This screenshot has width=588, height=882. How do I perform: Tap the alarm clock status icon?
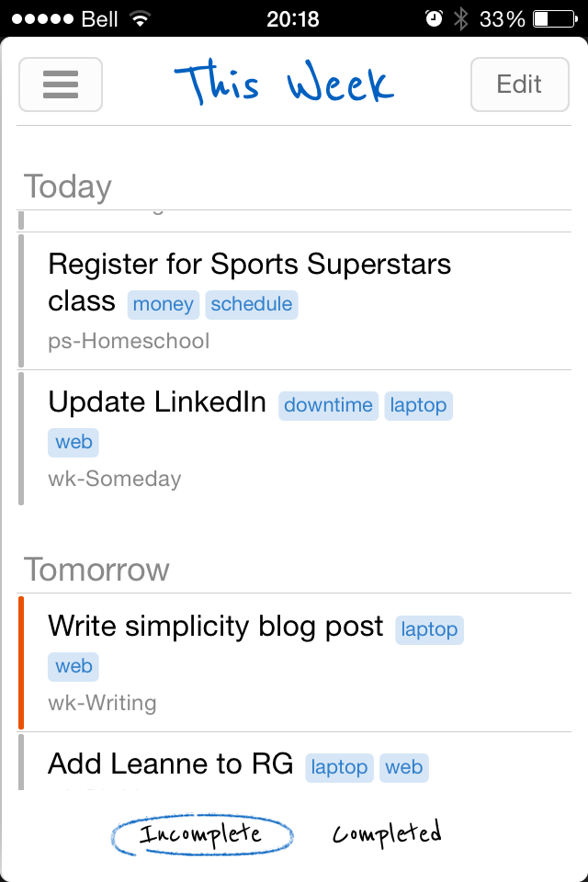point(434,18)
